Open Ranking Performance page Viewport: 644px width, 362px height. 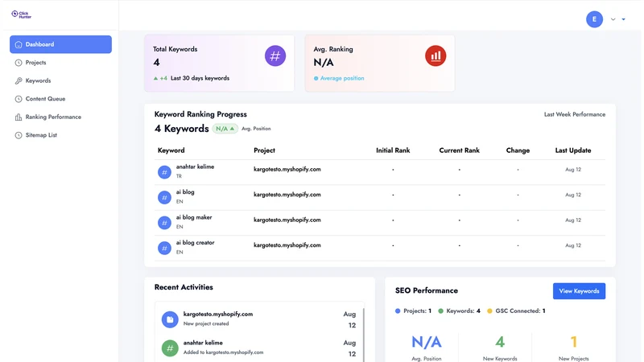pos(53,117)
